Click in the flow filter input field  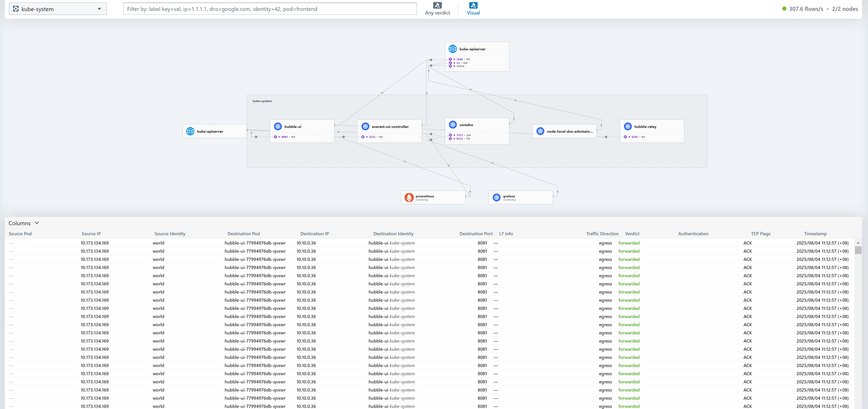pyautogui.click(x=270, y=9)
